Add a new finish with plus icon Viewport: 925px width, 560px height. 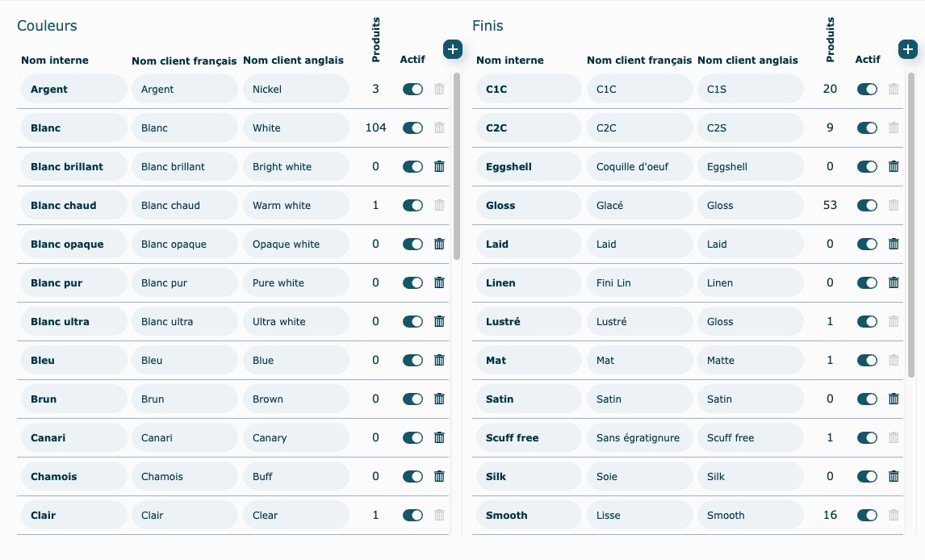[907, 49]
